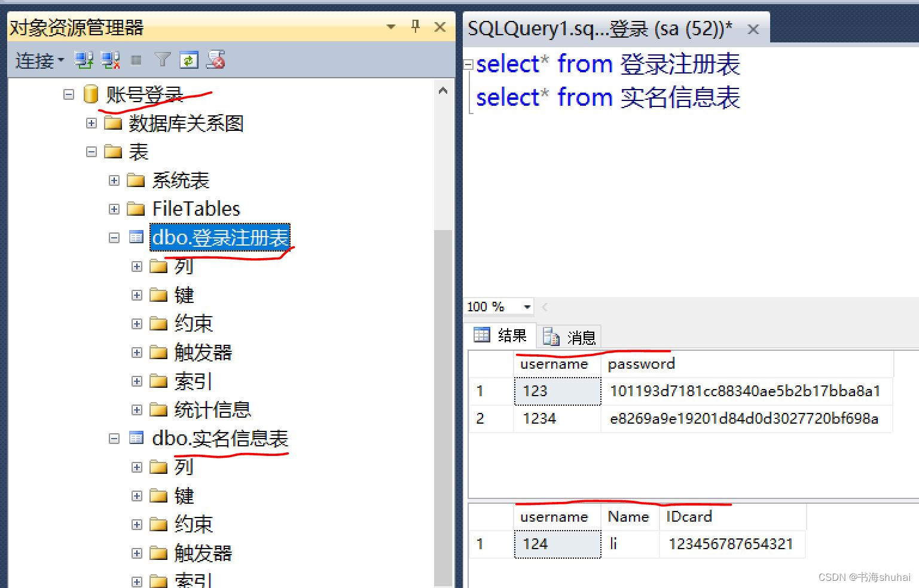Expand 列 under dbo.登录注册表

pos(137,267)
